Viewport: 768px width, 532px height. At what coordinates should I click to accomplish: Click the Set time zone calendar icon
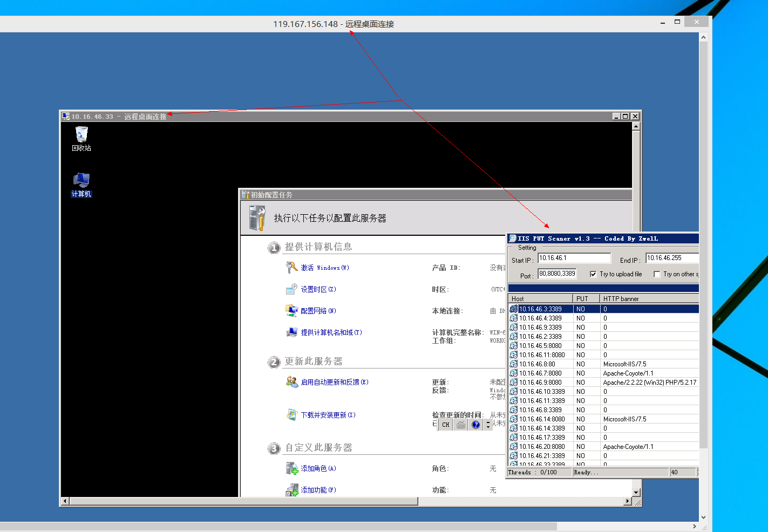pyautogui.click(x=292, y=289)
